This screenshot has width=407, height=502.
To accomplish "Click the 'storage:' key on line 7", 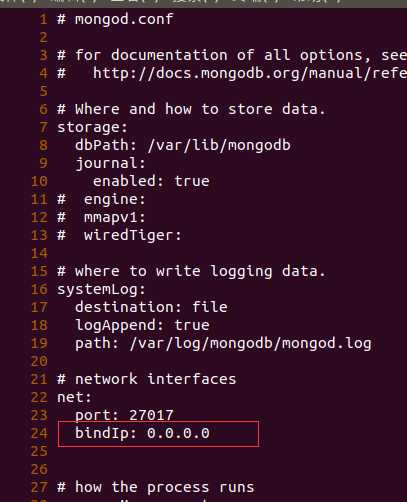I will [x=92, y=128].
